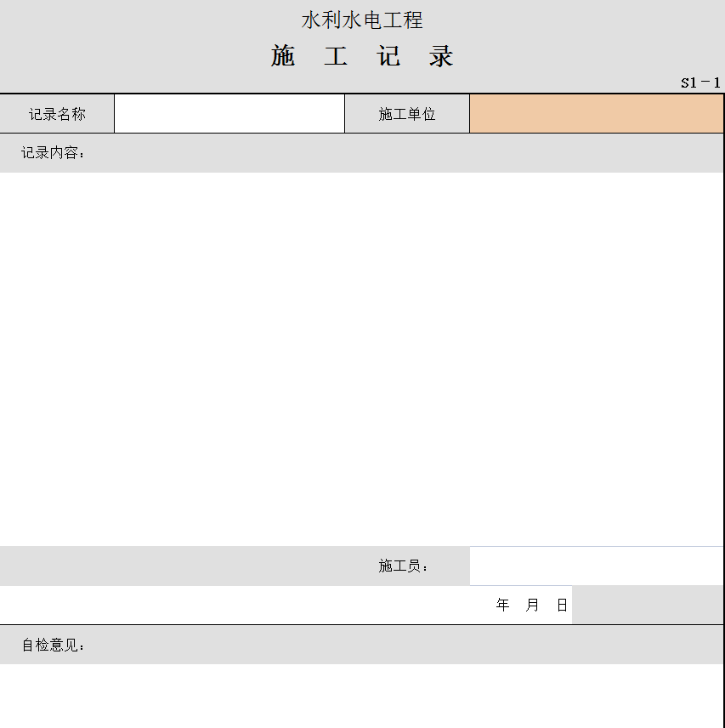Select the '施工员:' label

(403, 566)
